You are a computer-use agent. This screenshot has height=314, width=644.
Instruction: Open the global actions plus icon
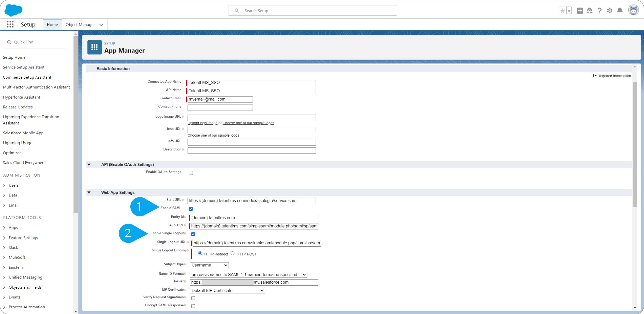(580, 11)
